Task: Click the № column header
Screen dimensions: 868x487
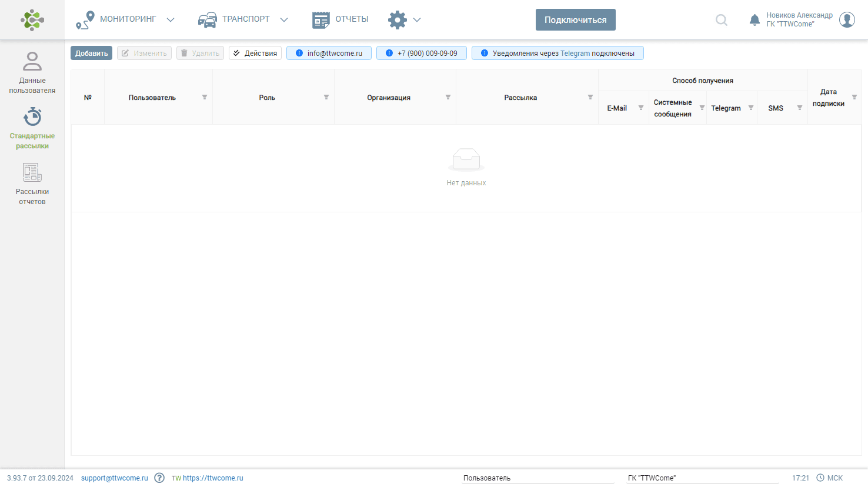Action: point(88,97)
